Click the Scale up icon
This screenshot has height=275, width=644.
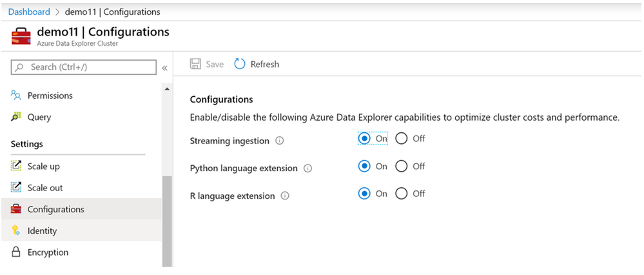pos(15,167)
